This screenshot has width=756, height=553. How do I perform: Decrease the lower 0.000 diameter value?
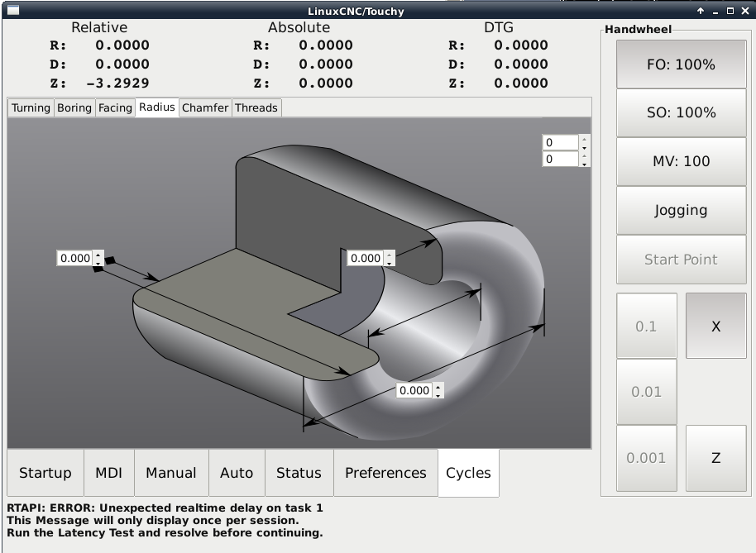click(438, 394)
